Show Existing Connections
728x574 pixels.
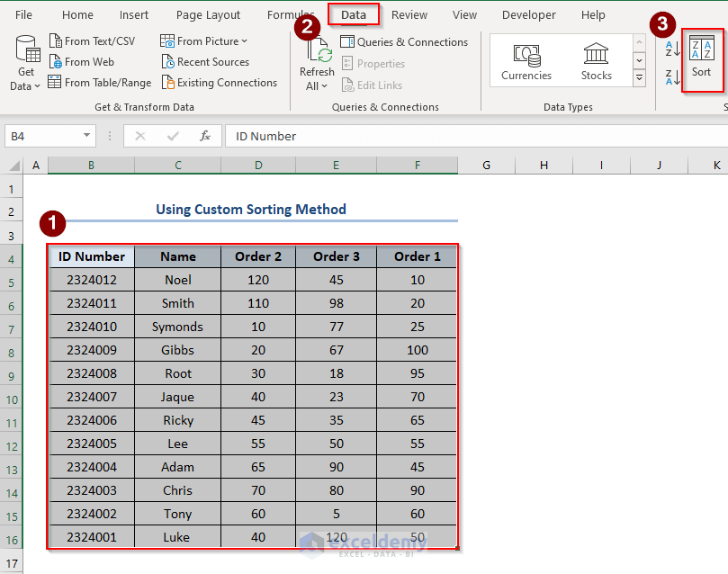[x=219, y=82]
